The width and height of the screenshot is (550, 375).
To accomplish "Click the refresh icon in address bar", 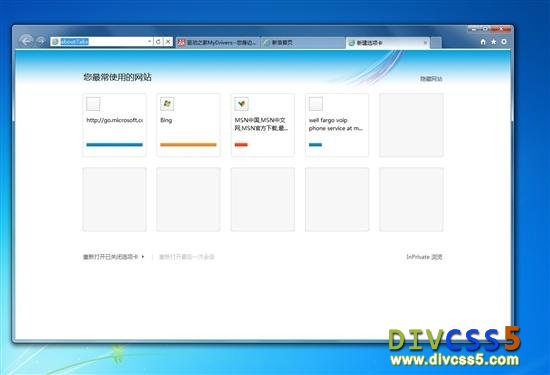I will coord(158,42).
